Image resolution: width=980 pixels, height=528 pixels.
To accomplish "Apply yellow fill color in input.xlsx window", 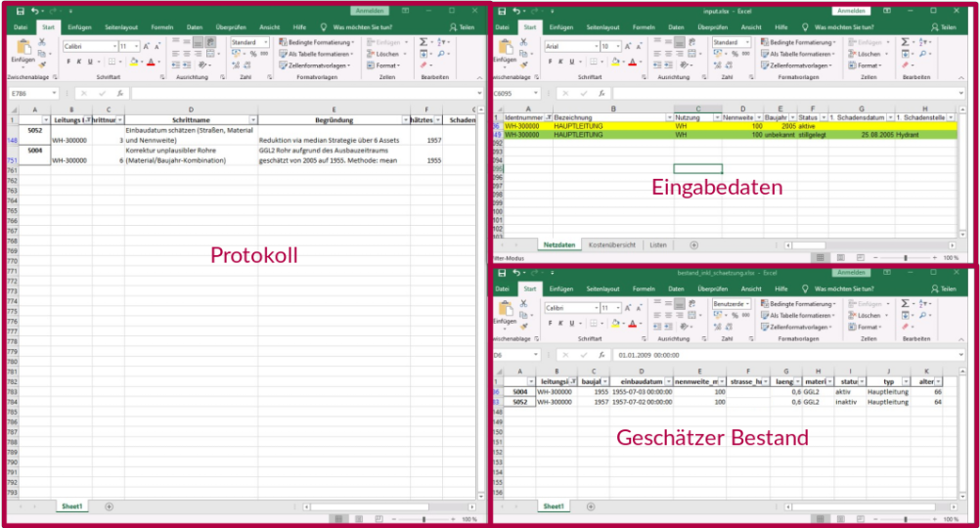I will (615, 62).
